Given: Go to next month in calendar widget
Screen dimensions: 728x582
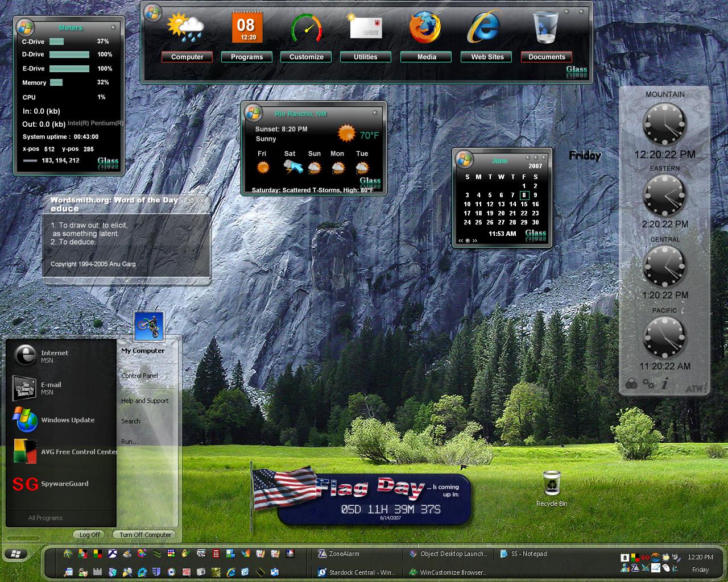Looking at the screenshot, I should (x=475, y=240).
